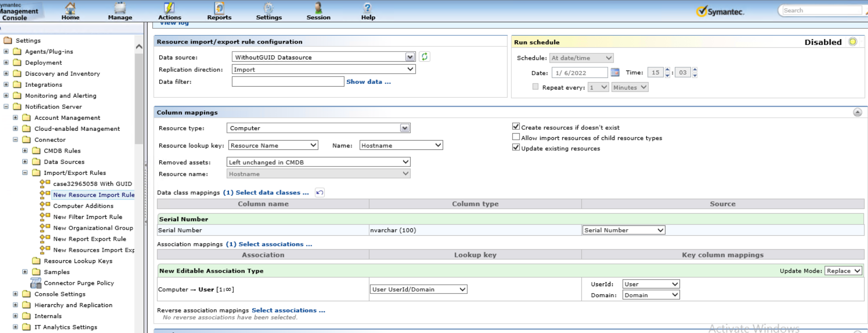Click the undo icon beside data classes
This screenshot has width=868, height=333.
[320, 192]
